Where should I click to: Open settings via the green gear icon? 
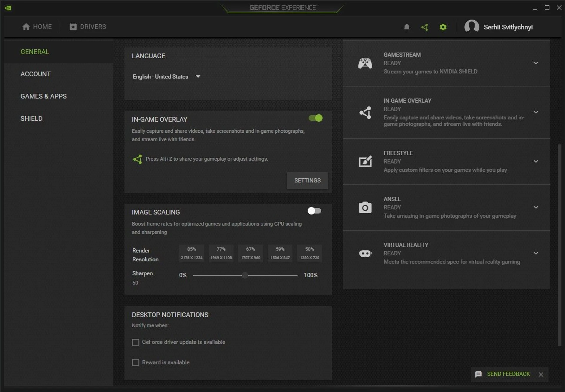coord(443,27)
